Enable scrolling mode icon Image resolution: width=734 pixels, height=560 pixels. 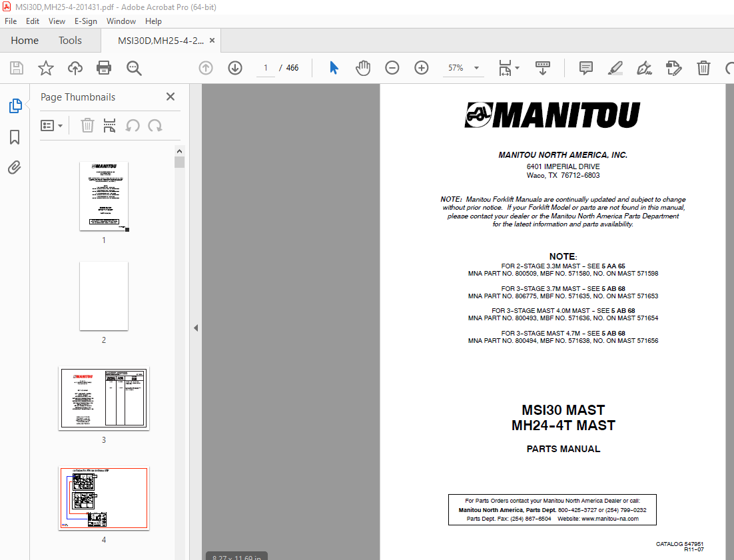543,68
